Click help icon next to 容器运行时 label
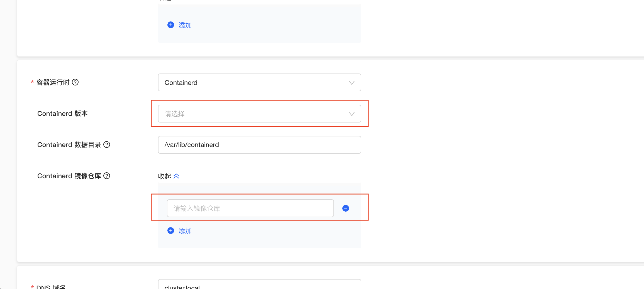Image resolution: width=644 pixels, height=289 pixels. 75,82
